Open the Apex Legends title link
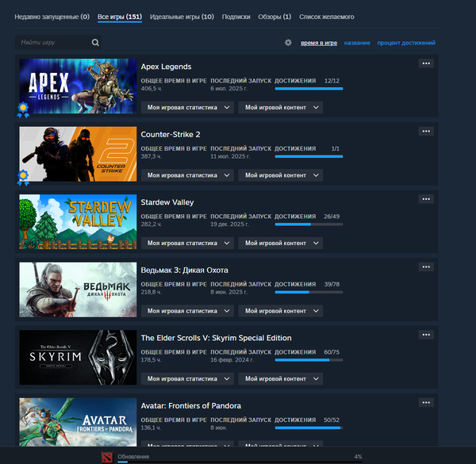 click(x=166, y=67)
